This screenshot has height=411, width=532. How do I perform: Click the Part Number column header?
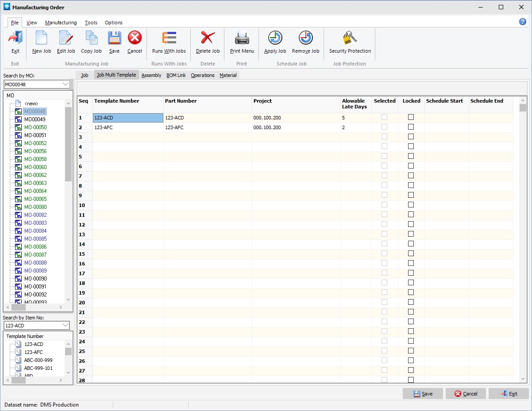[208, 104]
